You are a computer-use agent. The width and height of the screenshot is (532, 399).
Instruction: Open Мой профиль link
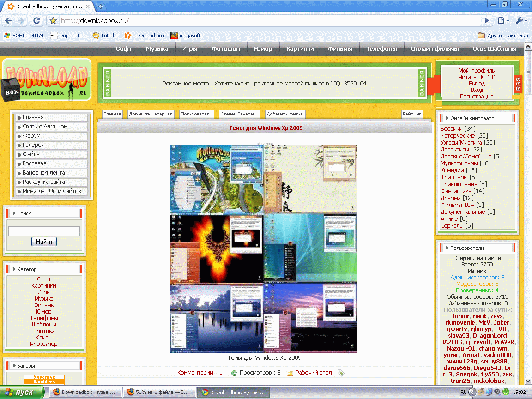[477, 71]
